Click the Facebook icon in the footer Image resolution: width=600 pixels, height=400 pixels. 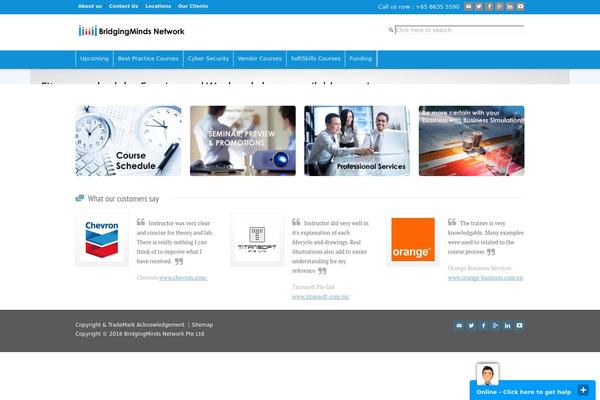[x=483, y=325]
